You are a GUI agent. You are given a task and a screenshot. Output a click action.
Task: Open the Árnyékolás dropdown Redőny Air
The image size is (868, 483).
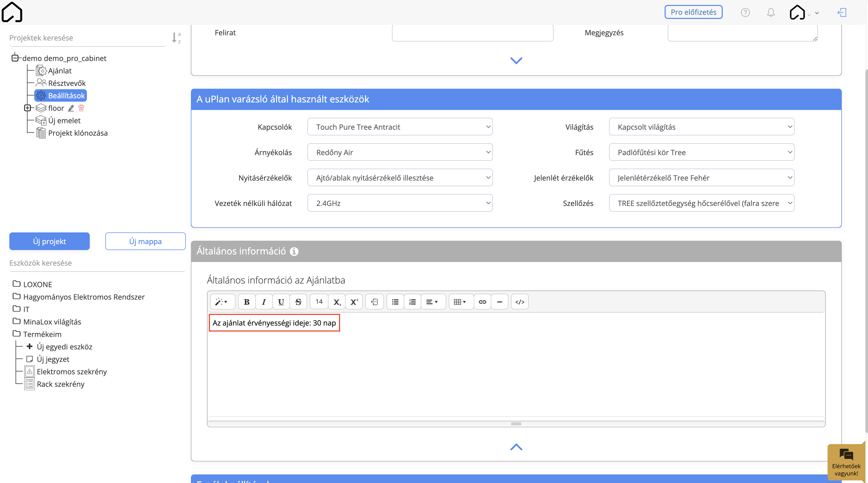point(400,152)
